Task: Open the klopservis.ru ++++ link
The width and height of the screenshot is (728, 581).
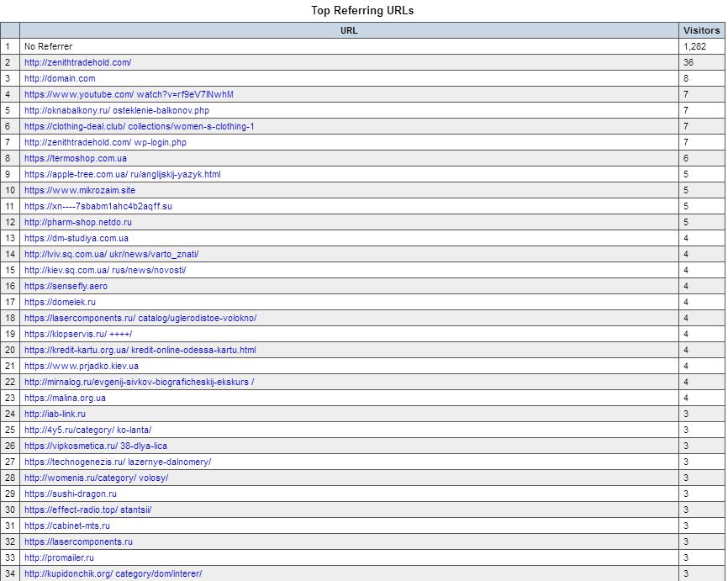Action: (78, 334)
